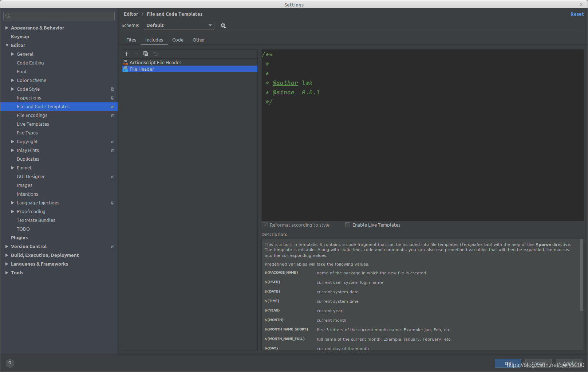
Task: Open TextMate Bundles settings
Action: (36, 220)
